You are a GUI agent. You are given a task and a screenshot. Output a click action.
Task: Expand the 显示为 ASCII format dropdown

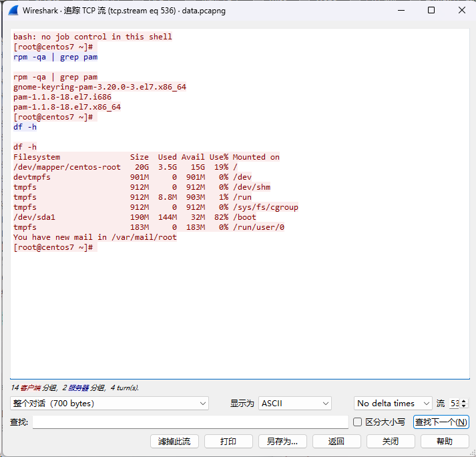(294, 404)
